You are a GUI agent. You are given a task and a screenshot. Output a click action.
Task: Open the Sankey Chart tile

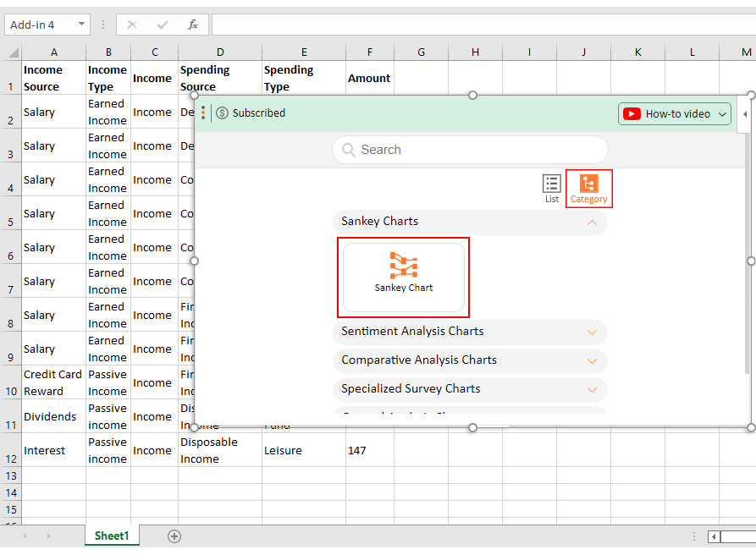pyautogui.click(x=404, y=277)
